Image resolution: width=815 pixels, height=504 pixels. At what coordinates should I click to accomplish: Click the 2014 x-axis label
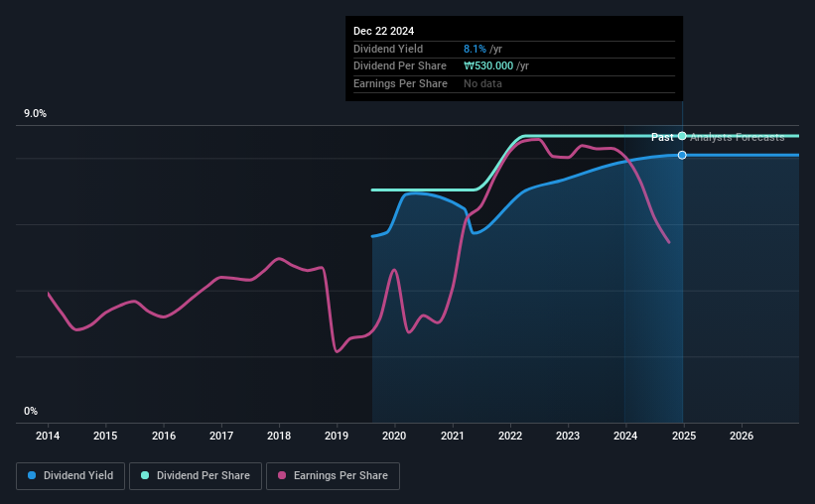[x=48, y=436]
